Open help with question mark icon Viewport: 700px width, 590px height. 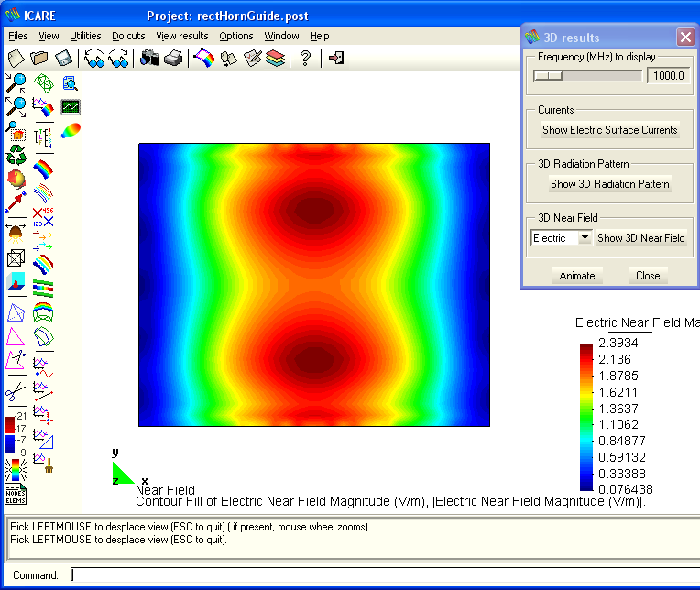[305, 59]
